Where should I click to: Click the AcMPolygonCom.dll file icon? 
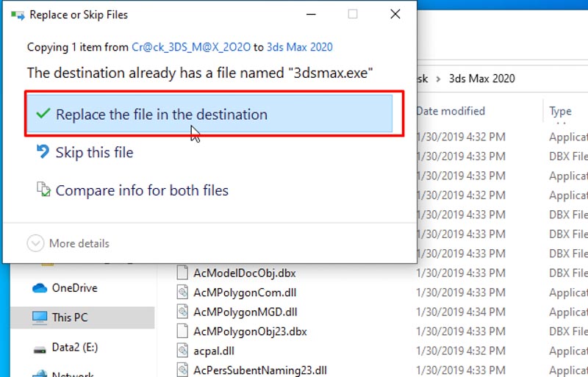(183, 292)
